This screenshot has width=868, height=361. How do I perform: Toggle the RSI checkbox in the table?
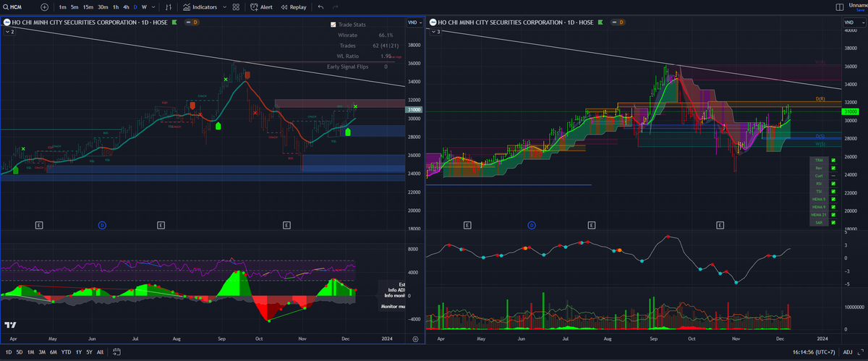coord(833,184)
